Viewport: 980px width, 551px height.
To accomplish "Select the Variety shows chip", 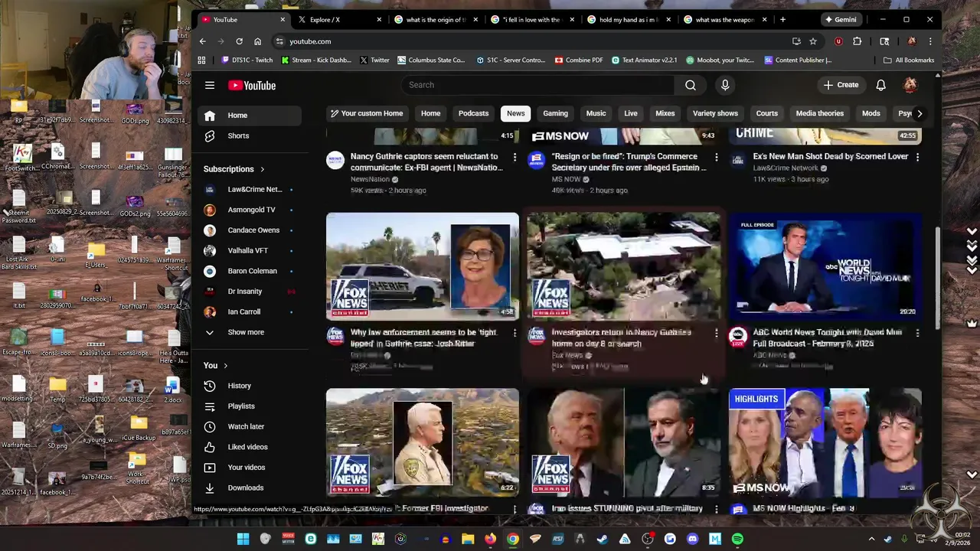I will click(x=715, y=113).
